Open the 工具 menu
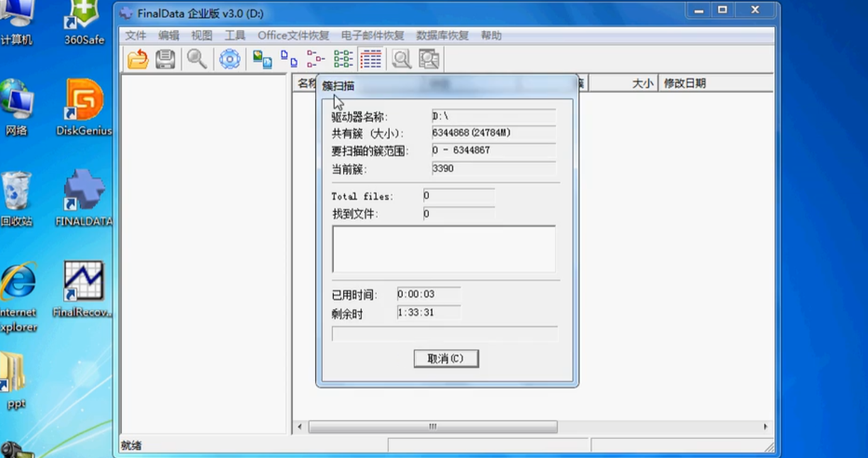 (235, 35)
